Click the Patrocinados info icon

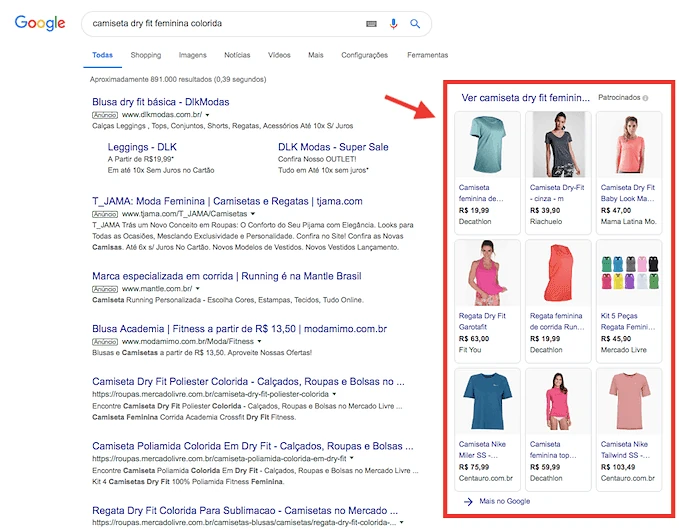[645, 98]
